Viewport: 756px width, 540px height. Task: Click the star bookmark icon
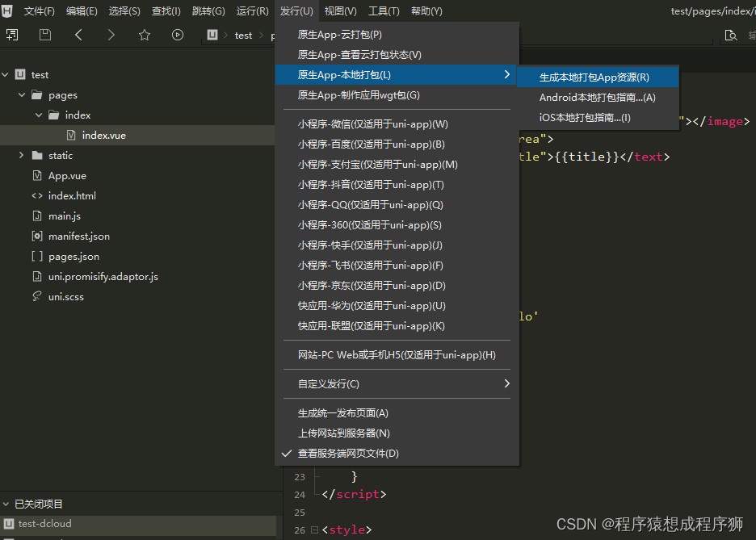click(145, 35)
